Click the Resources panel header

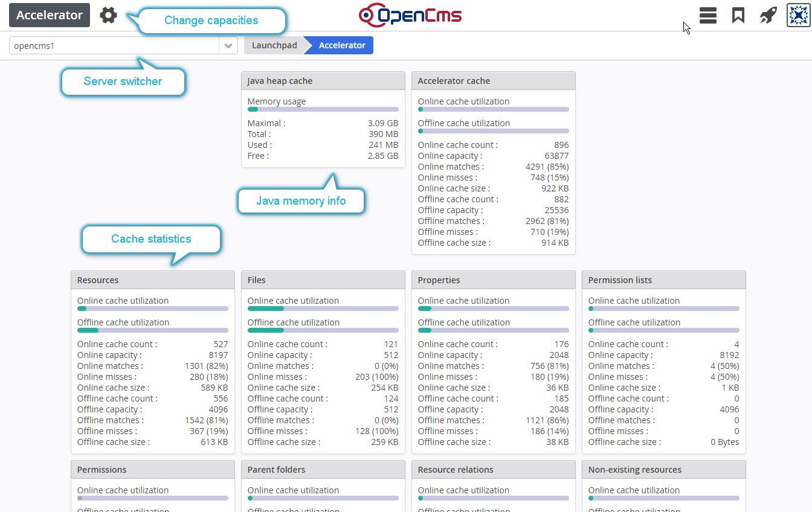pos(153,280)
